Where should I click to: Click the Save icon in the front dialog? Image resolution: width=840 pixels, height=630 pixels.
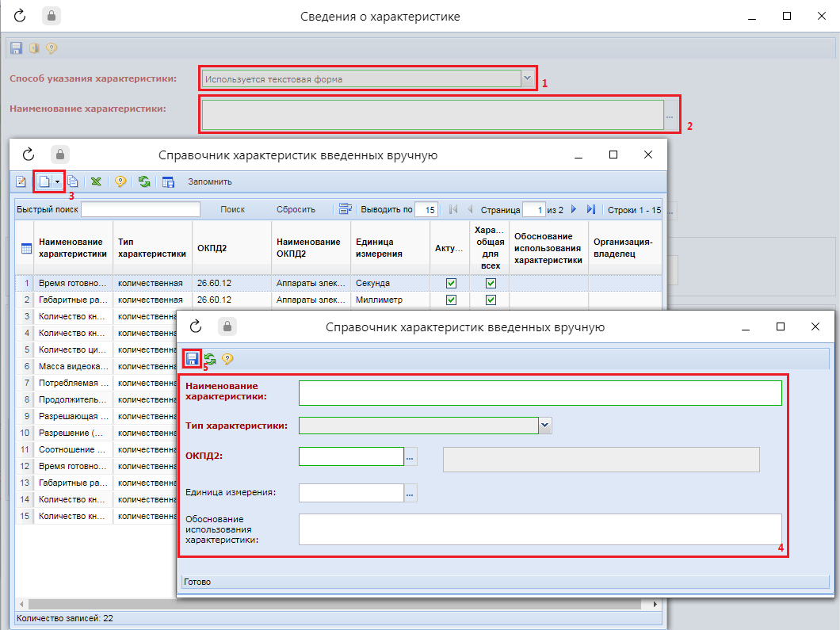click(x=192, y=359)
